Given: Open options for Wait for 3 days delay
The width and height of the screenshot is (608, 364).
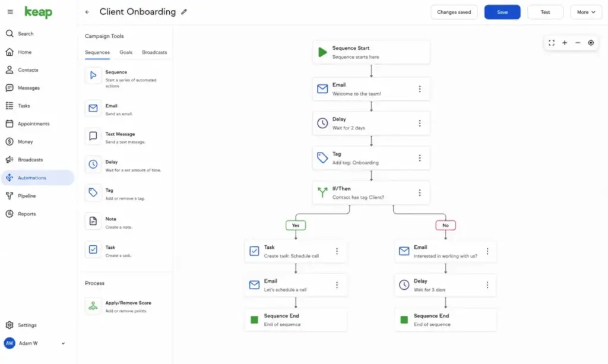Looking at the screenshot, I should click(x=487, y=285).
